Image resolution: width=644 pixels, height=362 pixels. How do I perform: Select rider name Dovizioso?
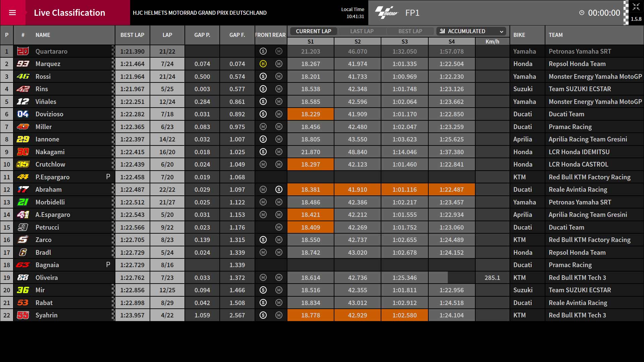coord(49,114)
